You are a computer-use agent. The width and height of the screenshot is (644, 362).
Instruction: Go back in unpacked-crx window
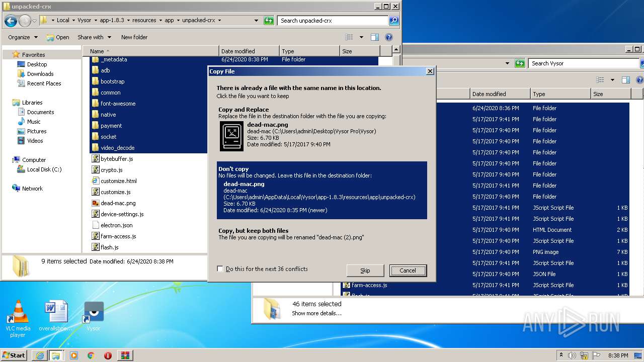[x=11, y=21]
